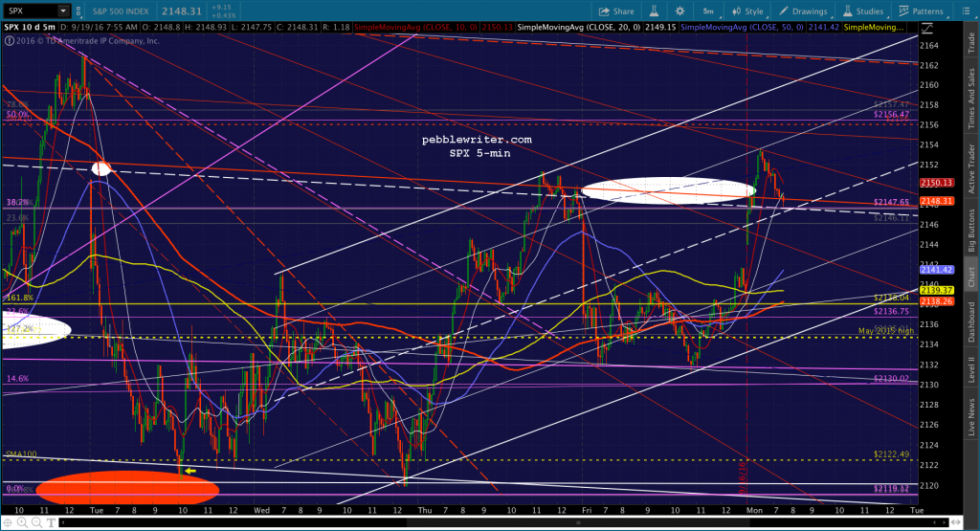Viewport: 980px width, 531px height.
Task: Click the red 2148.31 price bubble on axis
Action: click(936, 201)
